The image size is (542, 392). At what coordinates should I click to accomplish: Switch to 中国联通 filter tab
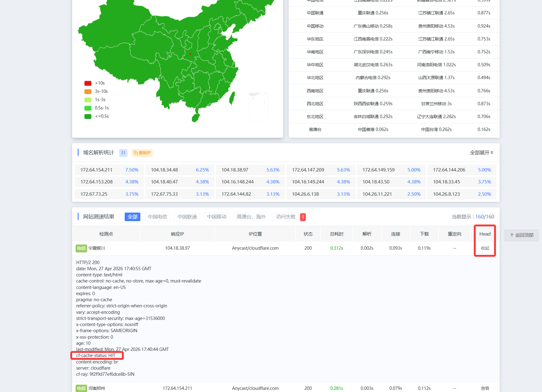click(x=187, y=217)
